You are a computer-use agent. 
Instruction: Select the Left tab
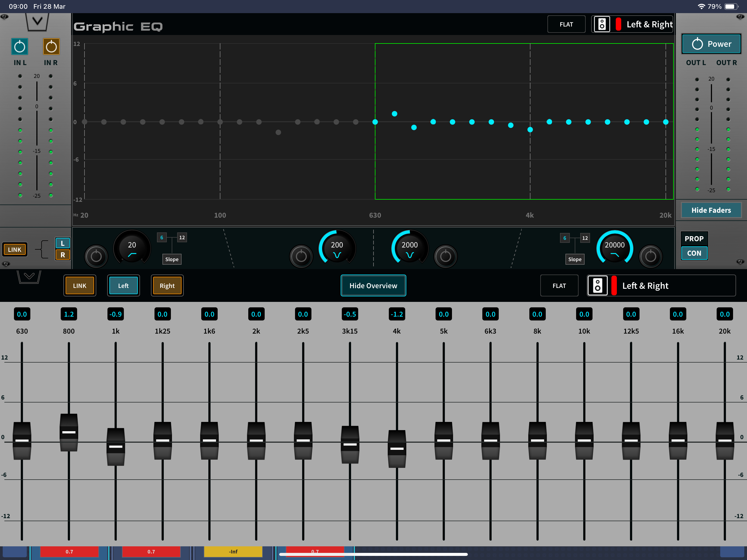pyautogui.click(x=123, y=286)
